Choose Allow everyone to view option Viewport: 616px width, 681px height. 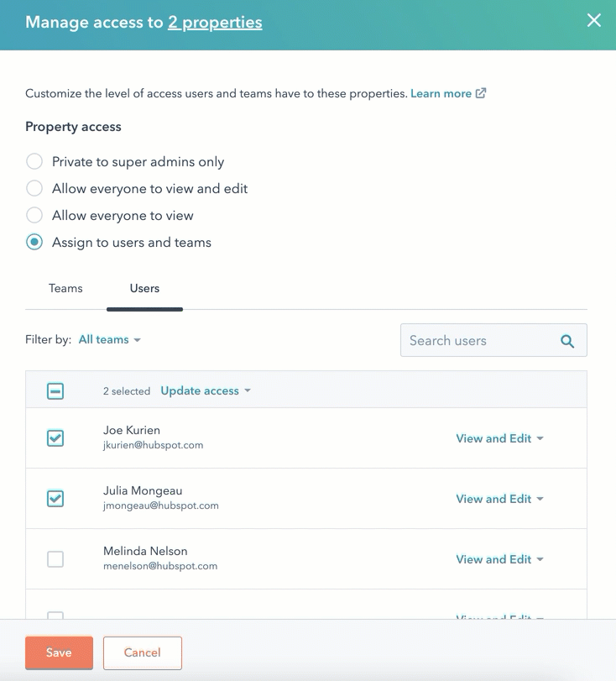(x=34, y=215)
